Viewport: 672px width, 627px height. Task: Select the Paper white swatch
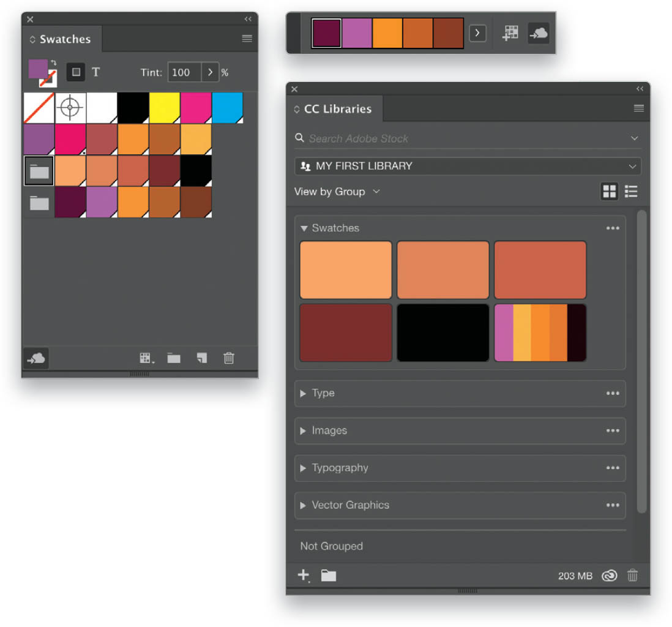pos(102,108)
